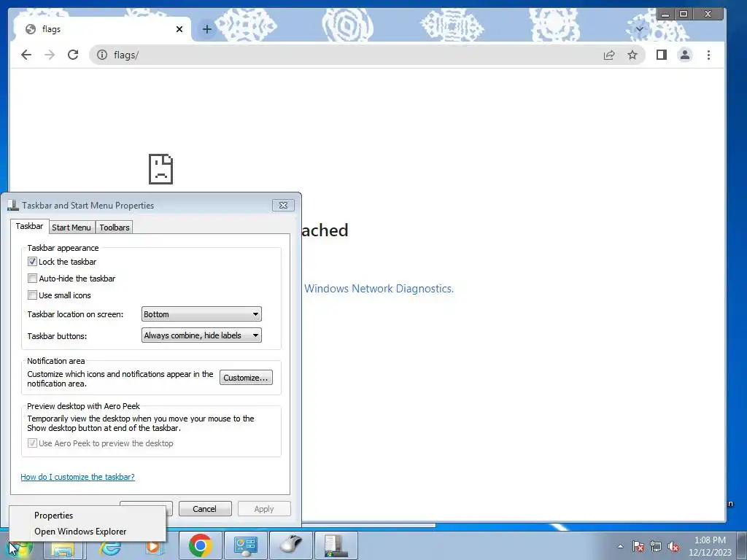Click the sad page error icon
747x560 pixels.
click(160, 169)
